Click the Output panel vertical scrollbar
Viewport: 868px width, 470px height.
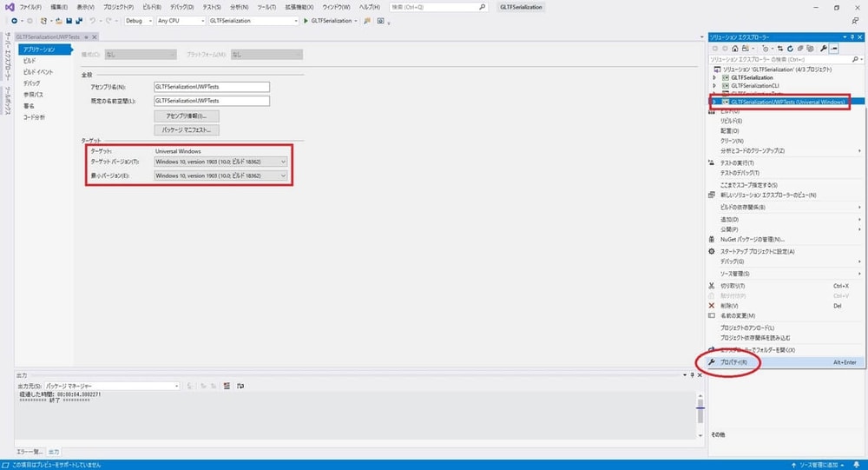[x=700, y=414]
